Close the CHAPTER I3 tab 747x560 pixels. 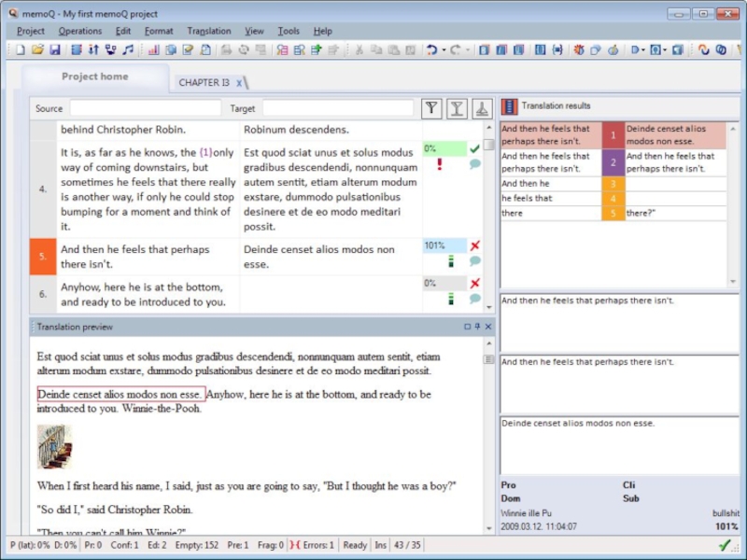click(x=239, y=83)
